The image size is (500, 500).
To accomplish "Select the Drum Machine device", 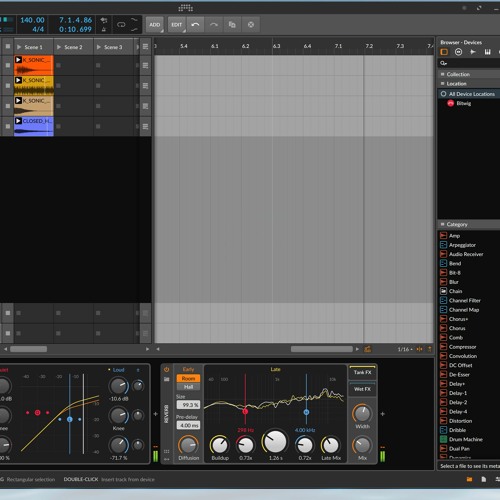I will tap(461, 439).
